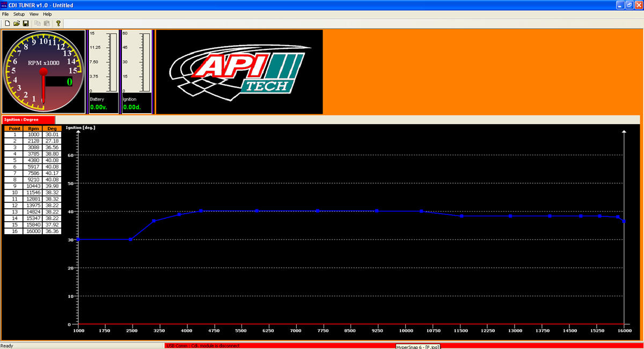This screenshot has width=644, height=349.
Task: Open the File menu
Action: pos(6,14)
